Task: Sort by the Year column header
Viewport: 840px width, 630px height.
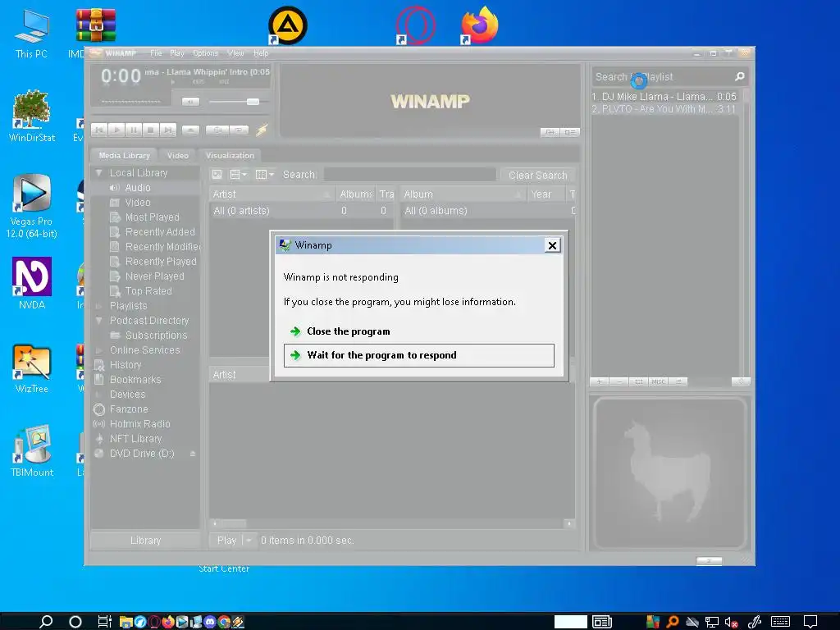Action: click(x=546, y=194)
